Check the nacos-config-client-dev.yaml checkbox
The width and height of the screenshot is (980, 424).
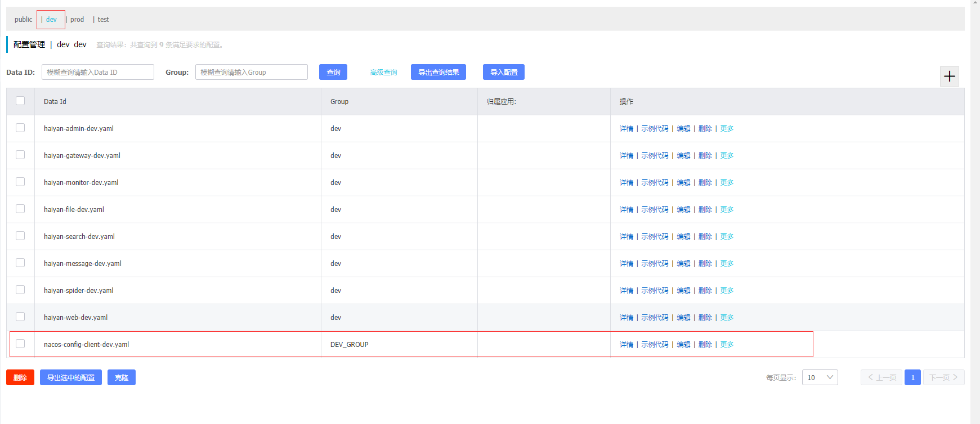[20, 344]
